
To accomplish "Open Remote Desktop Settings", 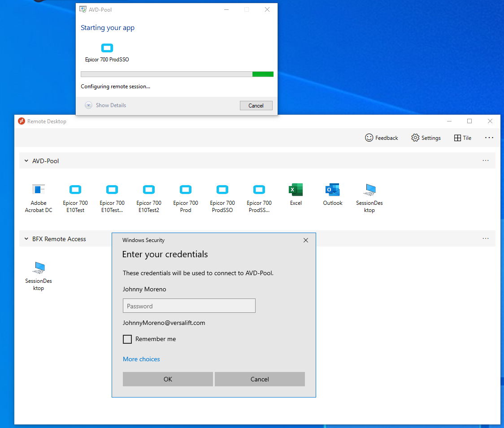I will 426,138.
